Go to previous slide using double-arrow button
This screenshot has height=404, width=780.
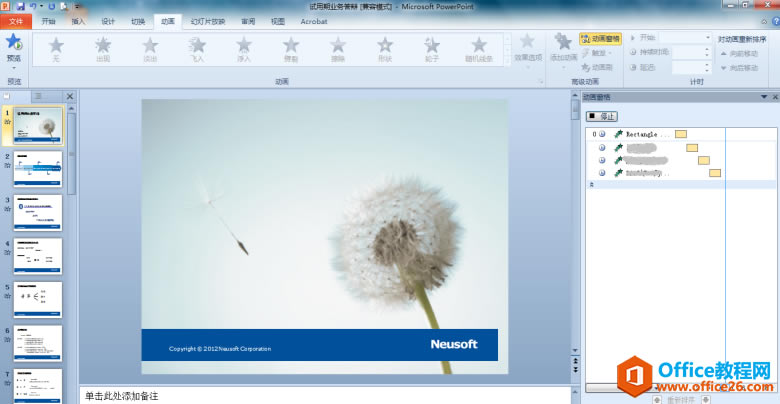pyautogui.click(x=576, y=361)
